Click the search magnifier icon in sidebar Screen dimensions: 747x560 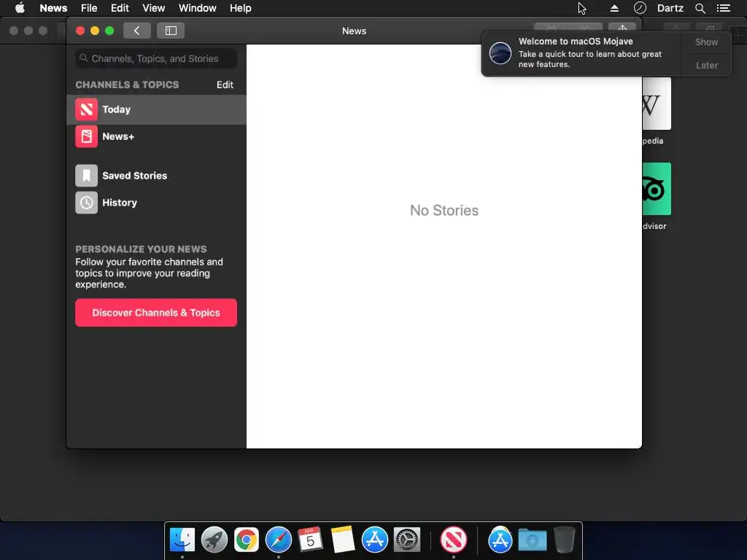tap(83, 58)
